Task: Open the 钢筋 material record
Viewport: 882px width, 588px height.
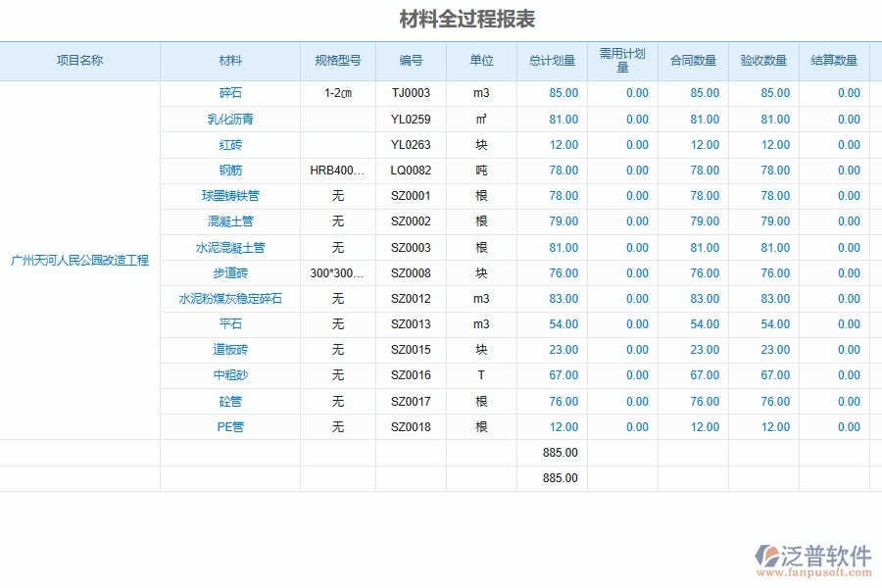Action: tap(229, 170)
